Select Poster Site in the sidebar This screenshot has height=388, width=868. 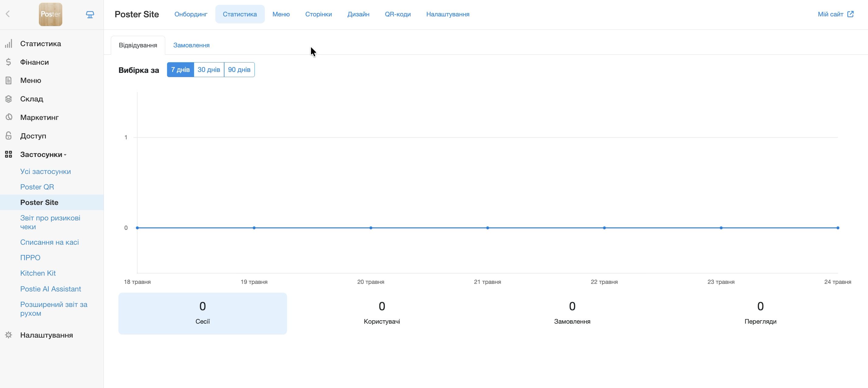(52, 203)
